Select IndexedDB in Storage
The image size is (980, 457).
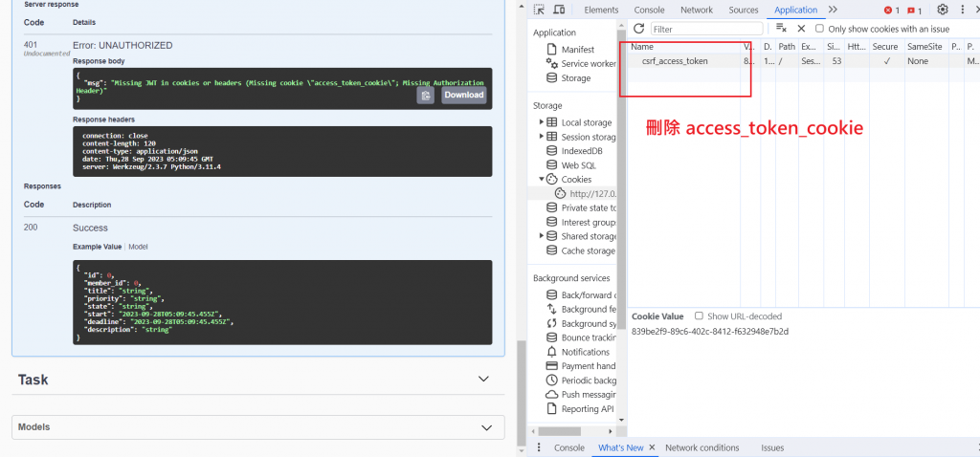573,151
